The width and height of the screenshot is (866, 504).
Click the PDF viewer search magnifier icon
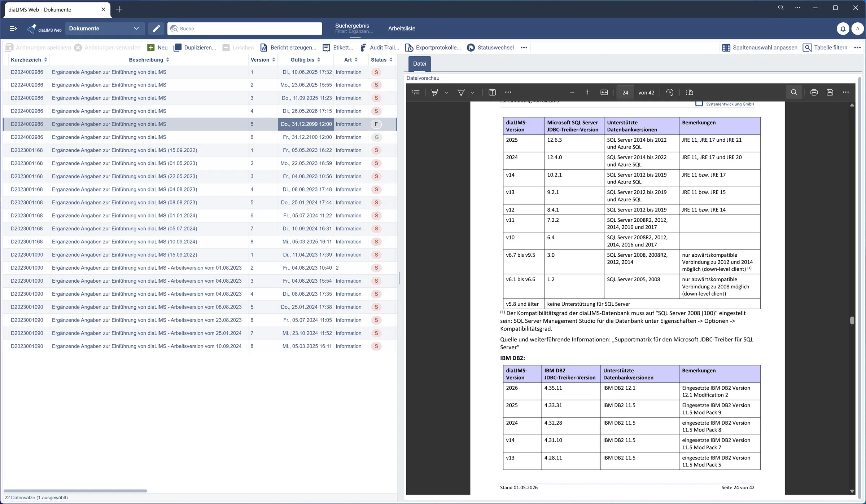(794, 92)
